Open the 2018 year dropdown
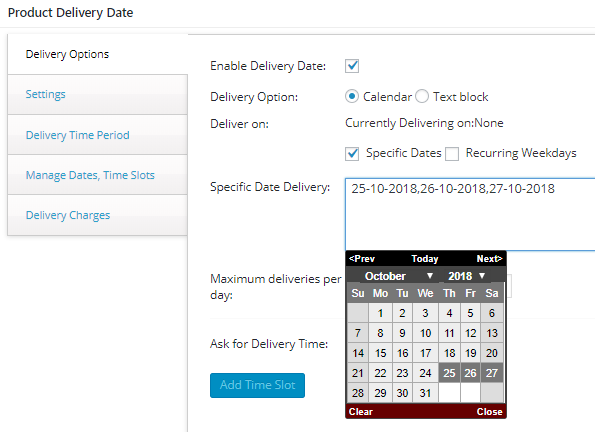This screenshot has width=595, height=432. [x=466, y=276]
